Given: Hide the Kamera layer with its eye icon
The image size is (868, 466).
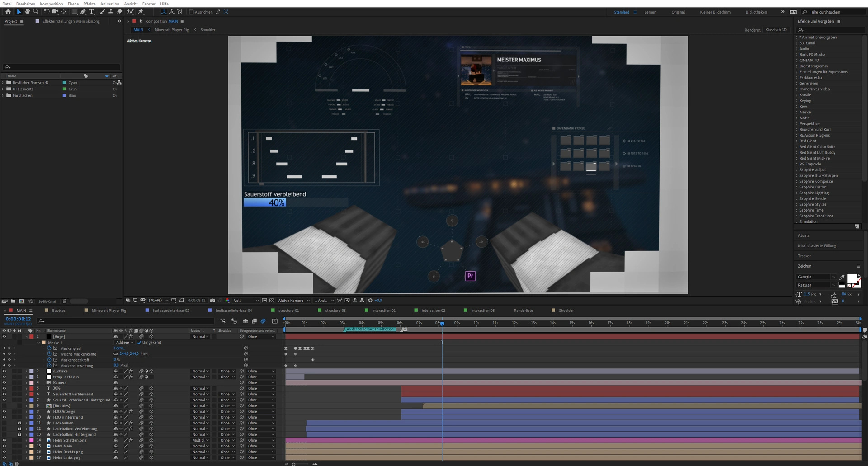Looking at the screenshot, I should click(x=4, y=383).
